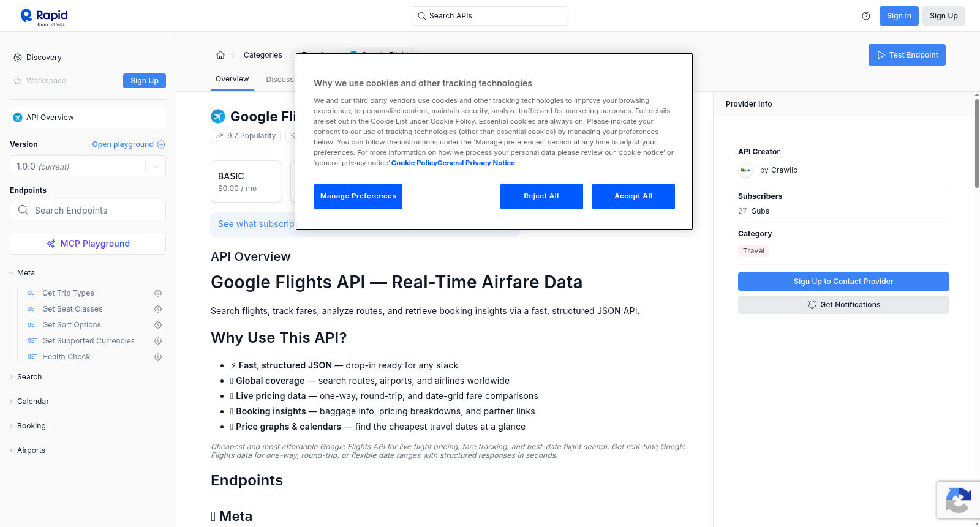Select the Get Supported Currencies endpoint

click(88, 341)
